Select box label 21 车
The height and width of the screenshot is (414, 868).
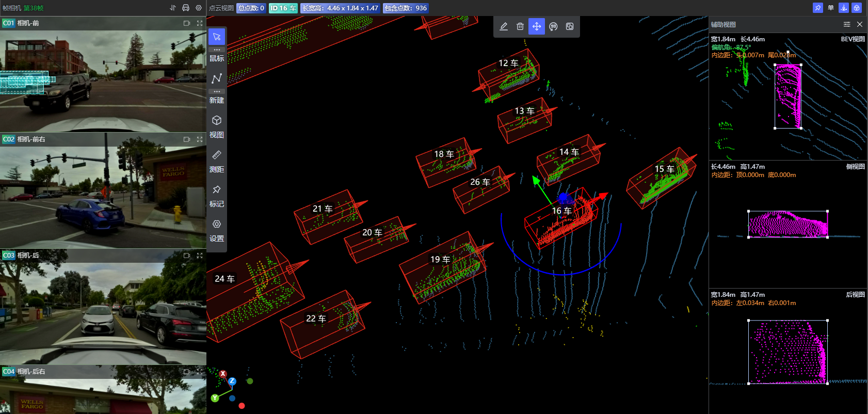(x=323, y=209)
